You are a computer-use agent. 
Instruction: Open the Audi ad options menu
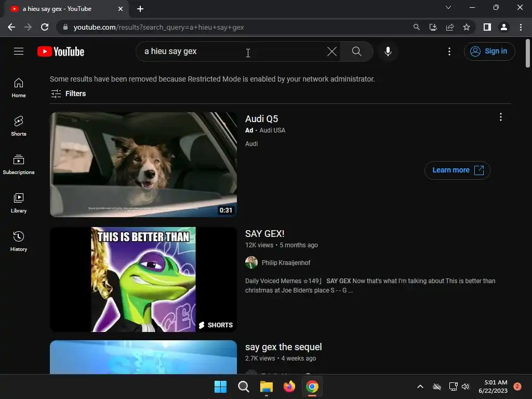(x=500, y=117)
